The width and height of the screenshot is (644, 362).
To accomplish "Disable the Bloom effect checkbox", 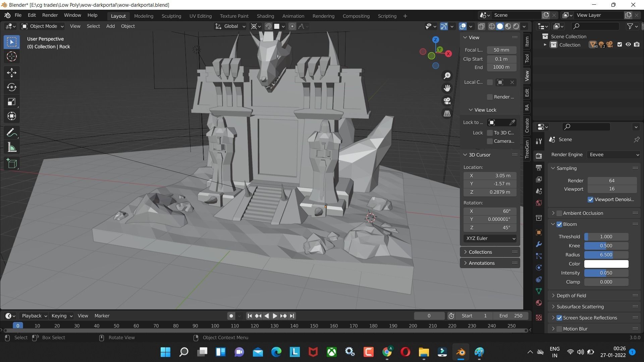I will pos(559,224).
